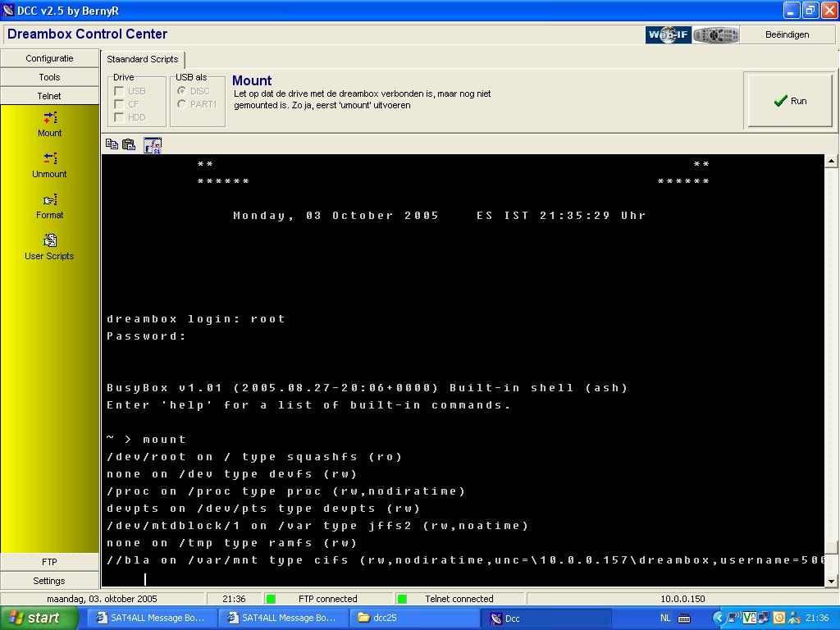The width and height of the screenshot is (840, 630).
Task: Open the remote control icon
Action: click(x=715, y=35)
